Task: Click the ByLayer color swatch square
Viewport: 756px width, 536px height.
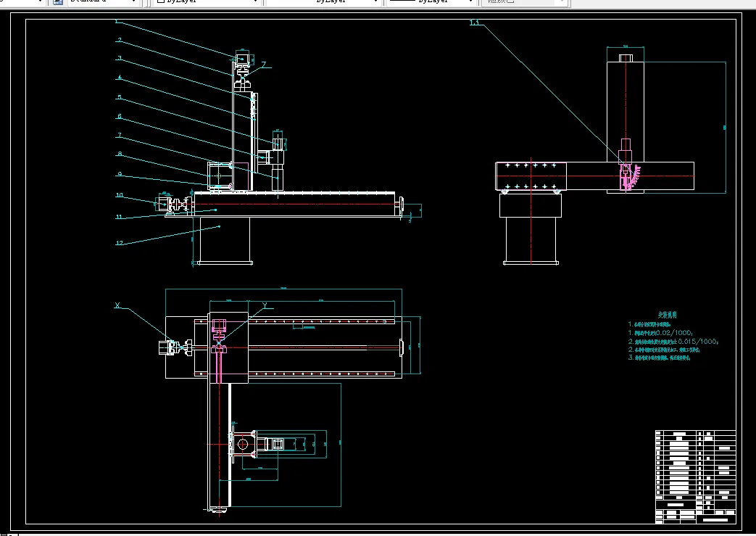Action: click(x=161, y=2)
